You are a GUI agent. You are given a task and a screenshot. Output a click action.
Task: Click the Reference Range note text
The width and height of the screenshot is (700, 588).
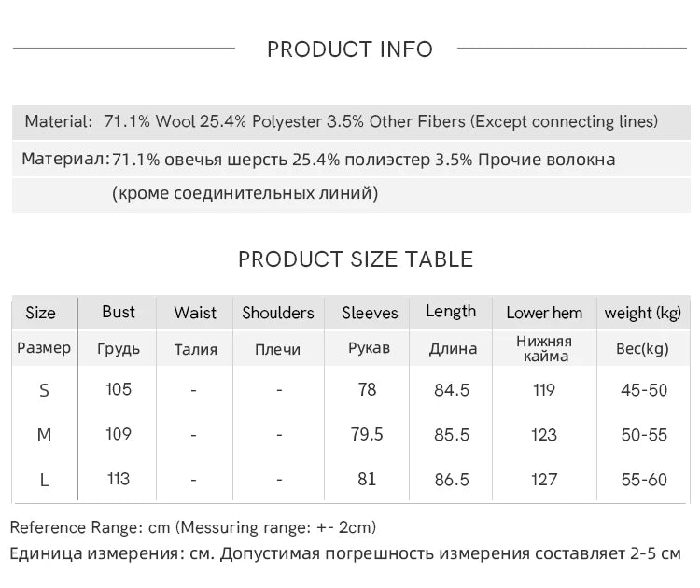(193, 527)
